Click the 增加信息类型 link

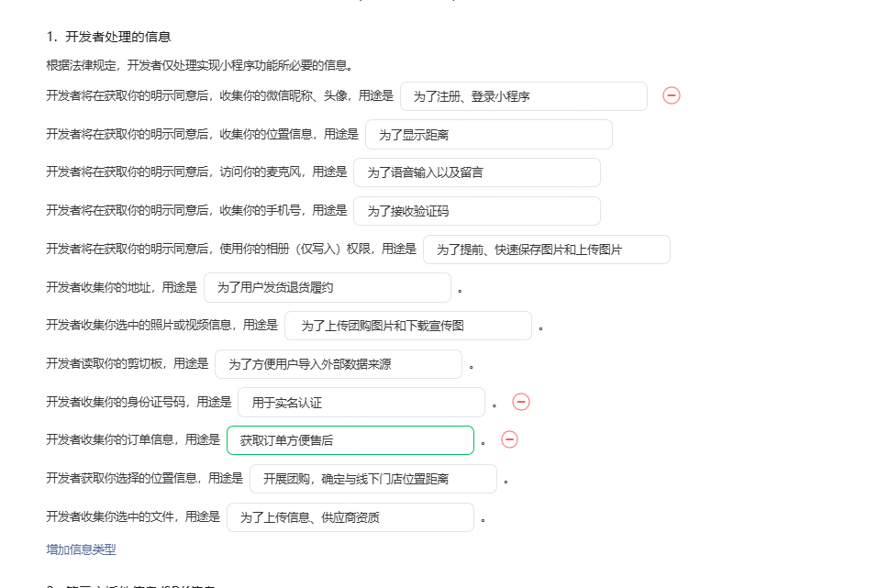click(81, 549)
